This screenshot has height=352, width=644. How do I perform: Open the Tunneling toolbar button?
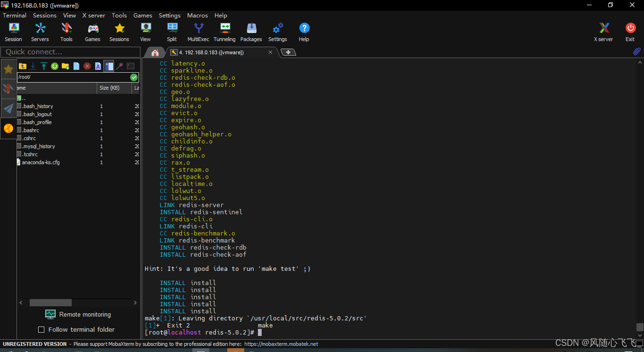225,32
